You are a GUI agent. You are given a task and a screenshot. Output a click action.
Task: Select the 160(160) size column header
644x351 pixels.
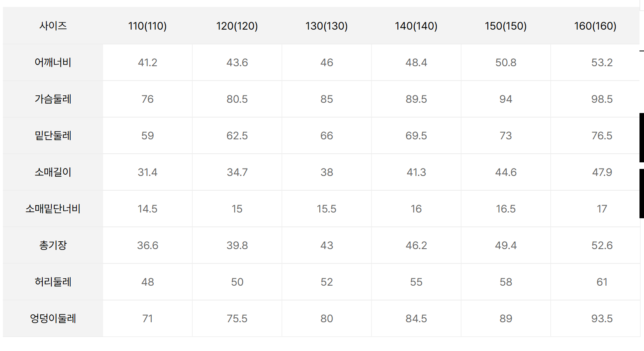tap(595, 26)
